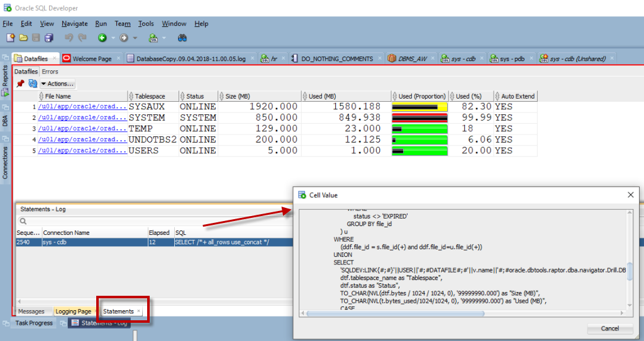Click the SYSAUX used proportion bar
Image resolution: width=644 pixels, height=341 pixels.
[419, 107]
